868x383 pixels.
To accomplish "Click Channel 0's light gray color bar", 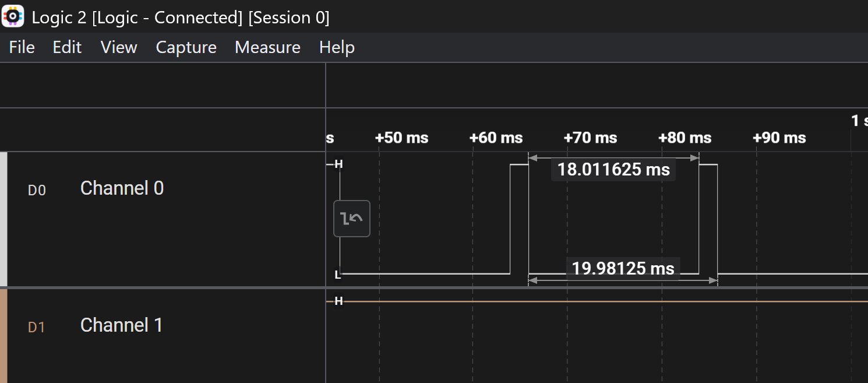I will pos(3,219).
